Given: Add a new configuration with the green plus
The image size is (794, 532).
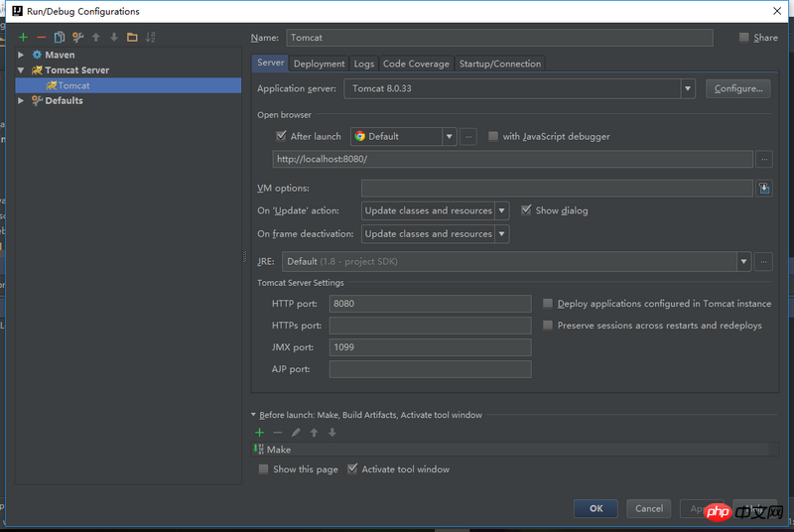Looking at the screenshot, I should [x=23, y=38].
